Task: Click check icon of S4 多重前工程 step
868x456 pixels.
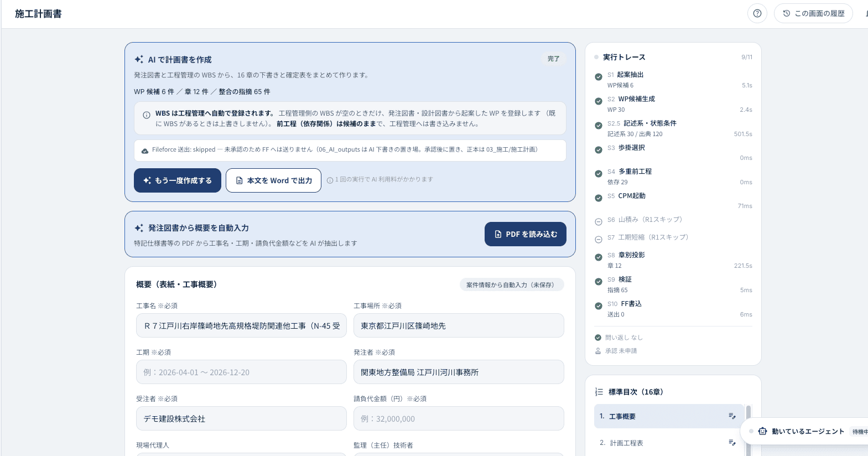Action: pos(599,174)
